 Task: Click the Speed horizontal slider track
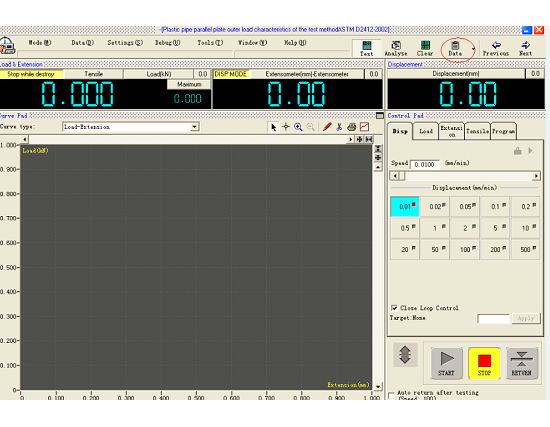(466, 176)
